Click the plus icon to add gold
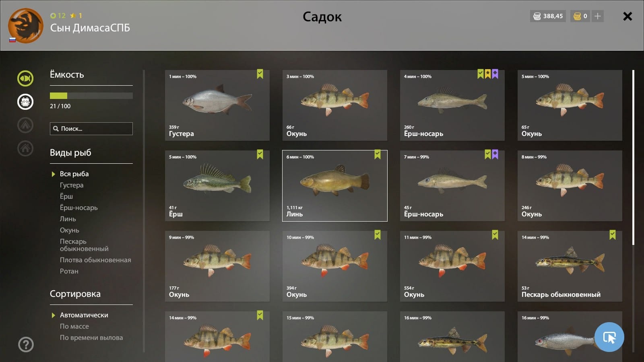This screenshot has width=644, height=362. coord(598,16)
